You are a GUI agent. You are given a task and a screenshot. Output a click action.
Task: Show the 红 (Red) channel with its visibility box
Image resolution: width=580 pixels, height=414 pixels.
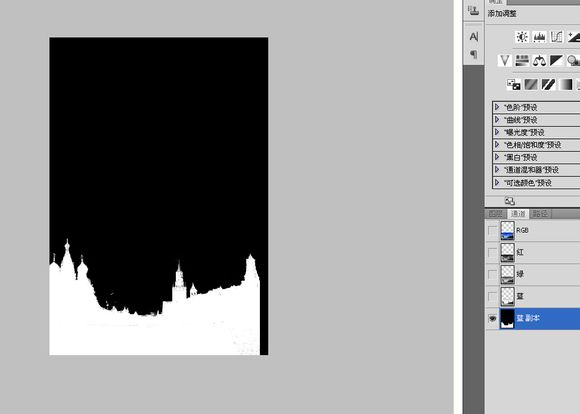pos(492,252)
